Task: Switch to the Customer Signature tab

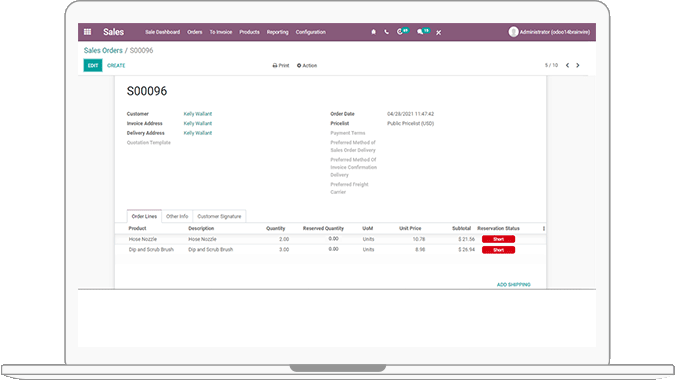Action: point(219,216)
